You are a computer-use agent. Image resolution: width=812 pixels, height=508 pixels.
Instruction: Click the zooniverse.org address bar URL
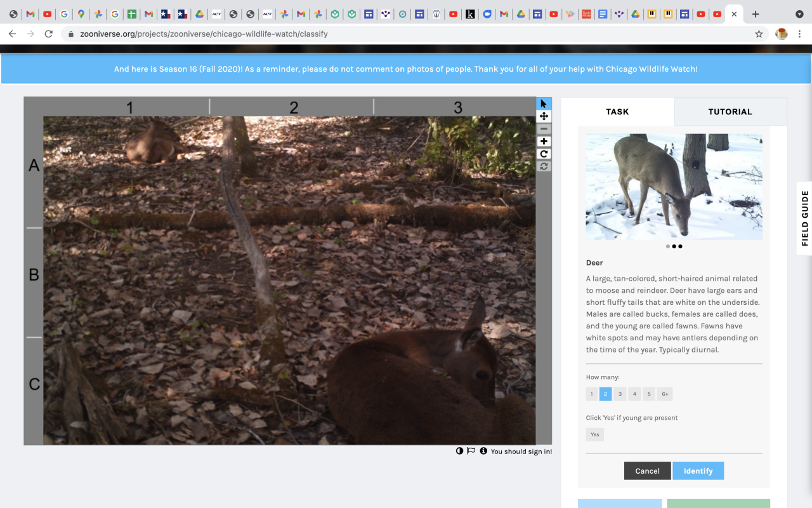204,34
